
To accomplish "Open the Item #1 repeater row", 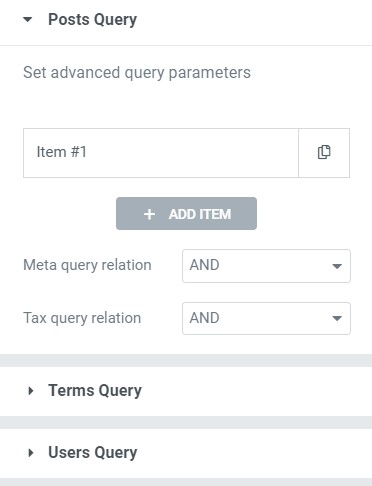I will pos(161,153).
